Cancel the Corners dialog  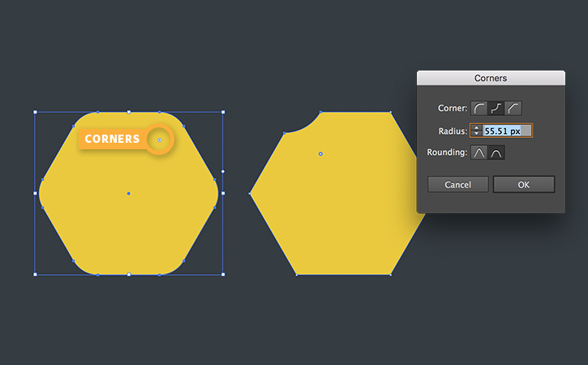pos(458,185)
